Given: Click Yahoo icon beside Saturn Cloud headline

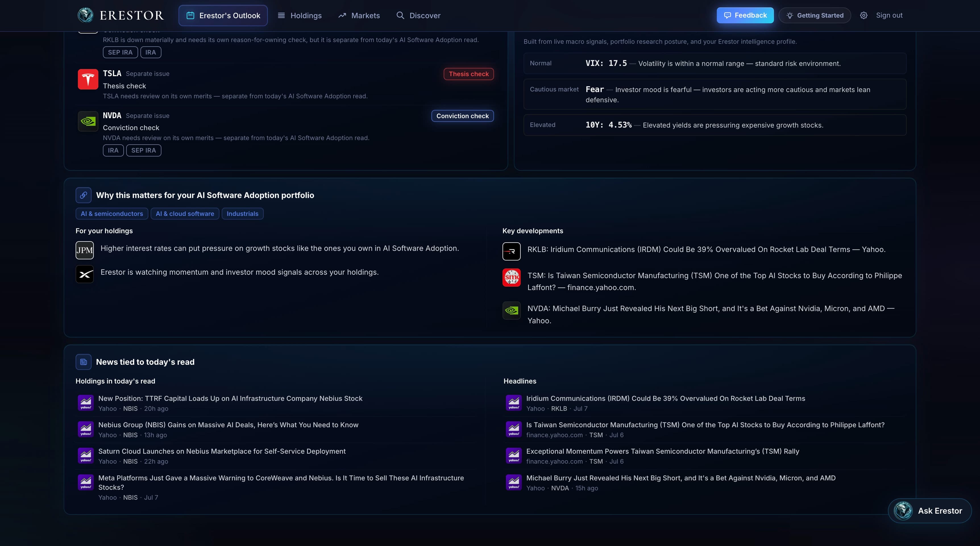Looking at the screenshot, I should [86, 455].
